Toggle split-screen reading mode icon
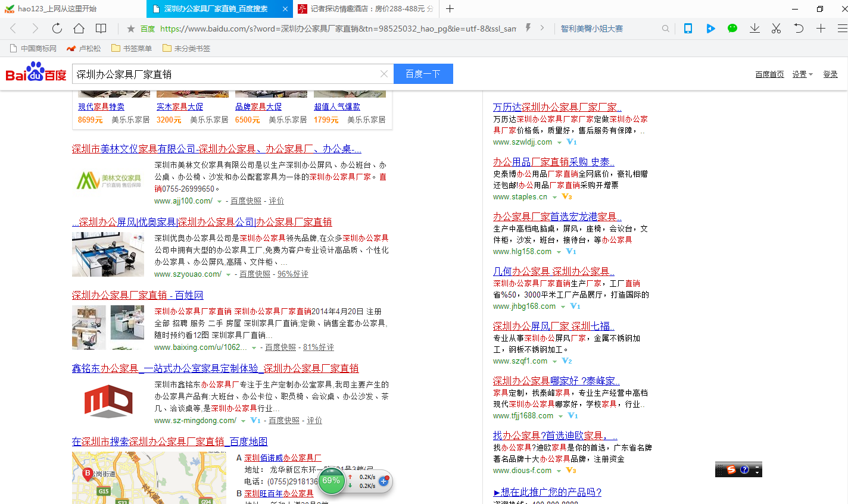 pyautogui.click(x=101, y=28)
